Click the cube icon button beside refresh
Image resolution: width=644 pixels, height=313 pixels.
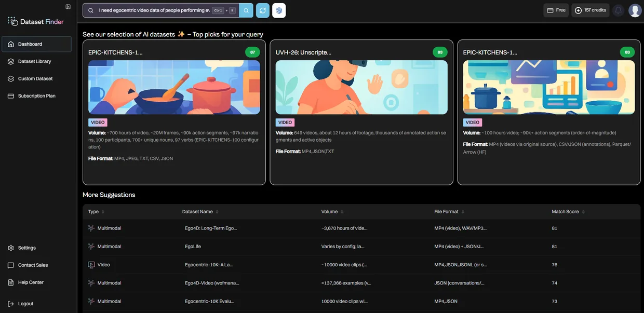[x=279, y=10]
